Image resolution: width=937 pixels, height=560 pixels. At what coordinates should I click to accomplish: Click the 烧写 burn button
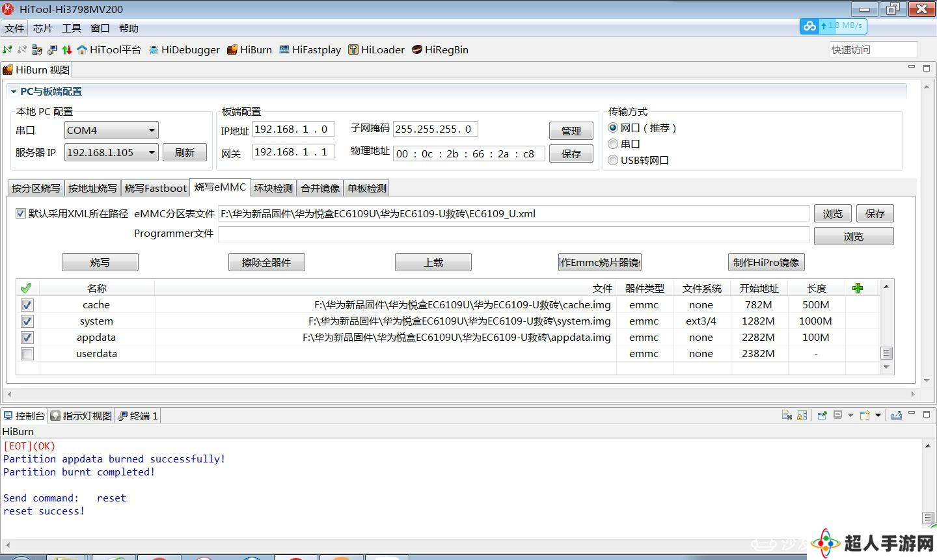click(100, 262)
